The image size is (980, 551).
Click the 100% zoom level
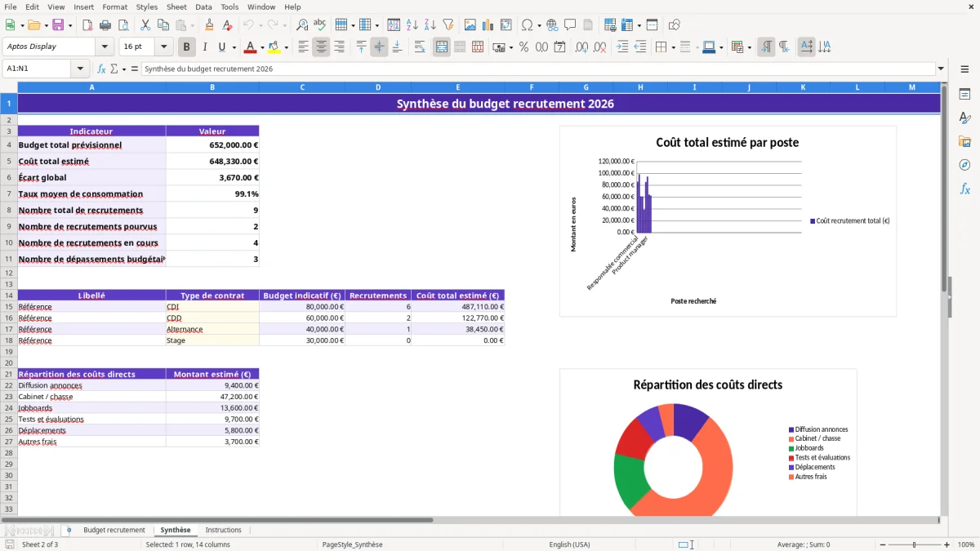pyautogui.click(x=966, y=544)
